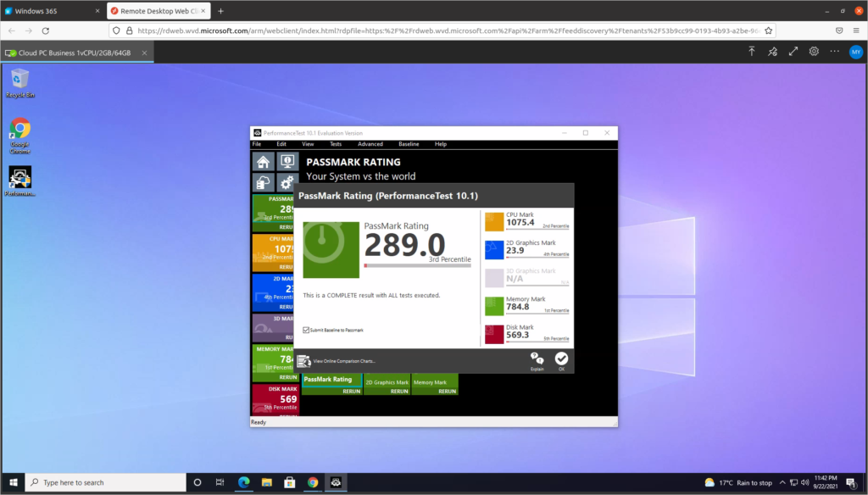Click the Windows search box
The image size is (868, 495).
[105, 482]
